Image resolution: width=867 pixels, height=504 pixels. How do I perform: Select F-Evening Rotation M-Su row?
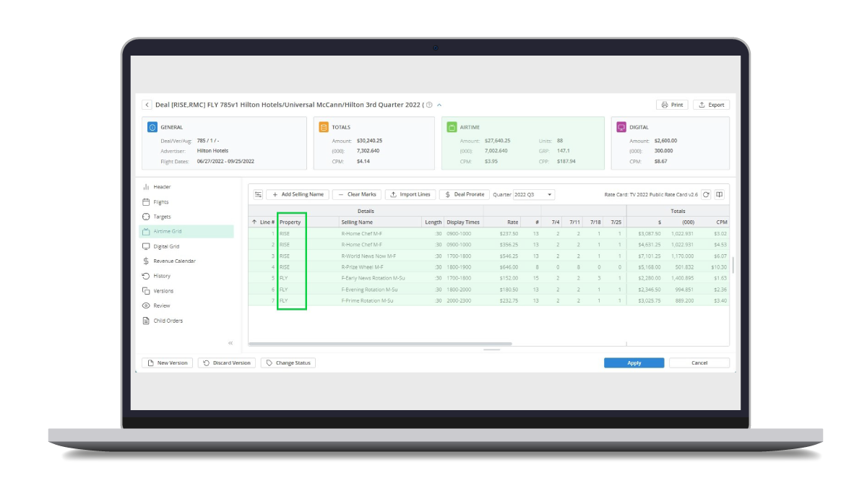pyautogui.click(x=488, y=290)
